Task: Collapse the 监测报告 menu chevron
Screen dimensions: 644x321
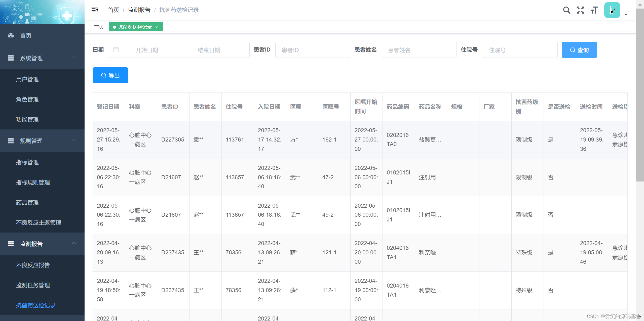Action: click(x=74, y=243)
